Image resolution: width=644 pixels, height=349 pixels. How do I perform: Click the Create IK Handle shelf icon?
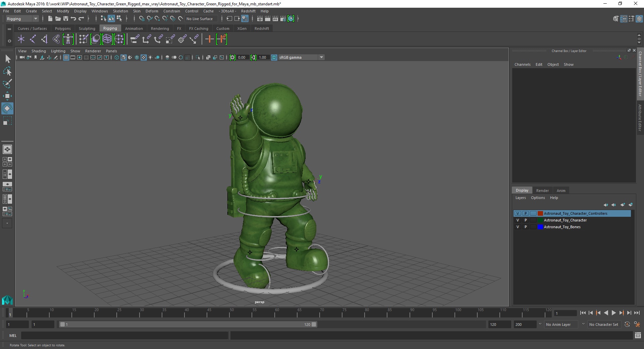[45, 39]
